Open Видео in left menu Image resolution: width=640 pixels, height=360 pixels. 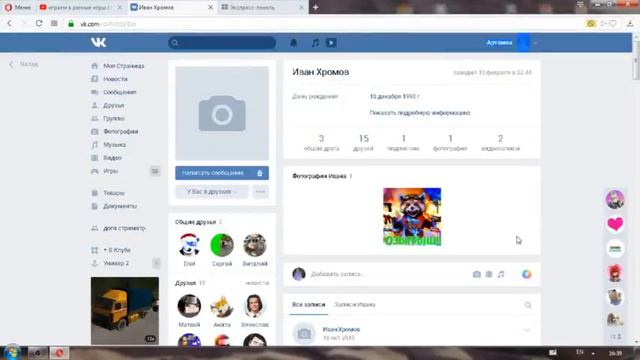coord(112,158)
